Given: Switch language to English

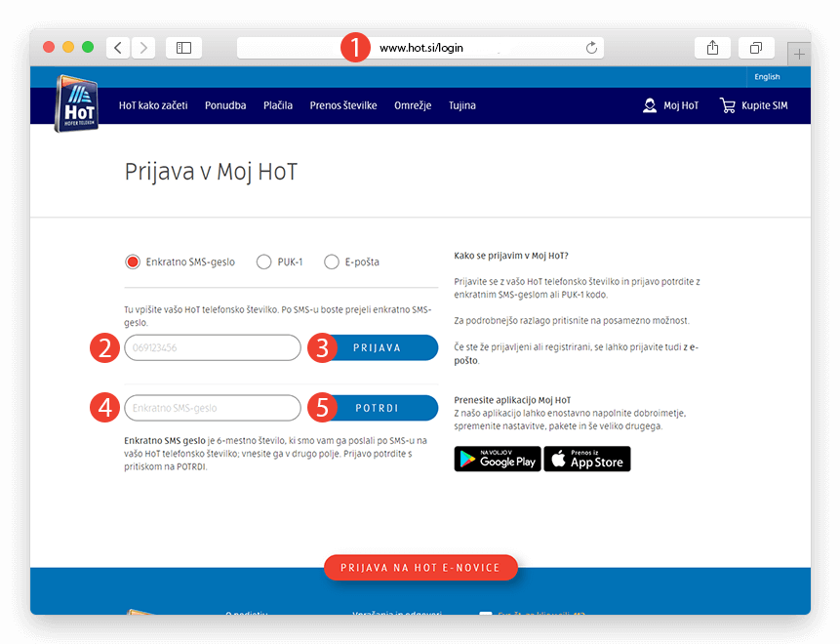Looking at the screenshot, I should pos(767,77).
